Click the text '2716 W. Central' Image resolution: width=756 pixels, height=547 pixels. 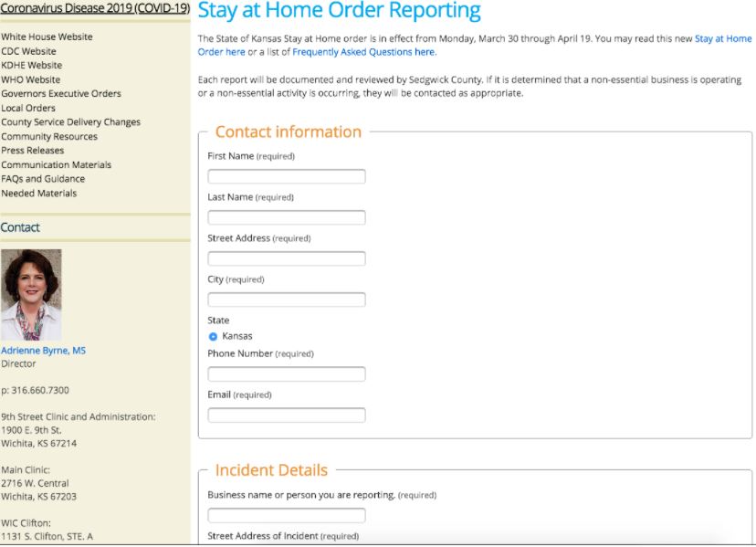(35, 483)
